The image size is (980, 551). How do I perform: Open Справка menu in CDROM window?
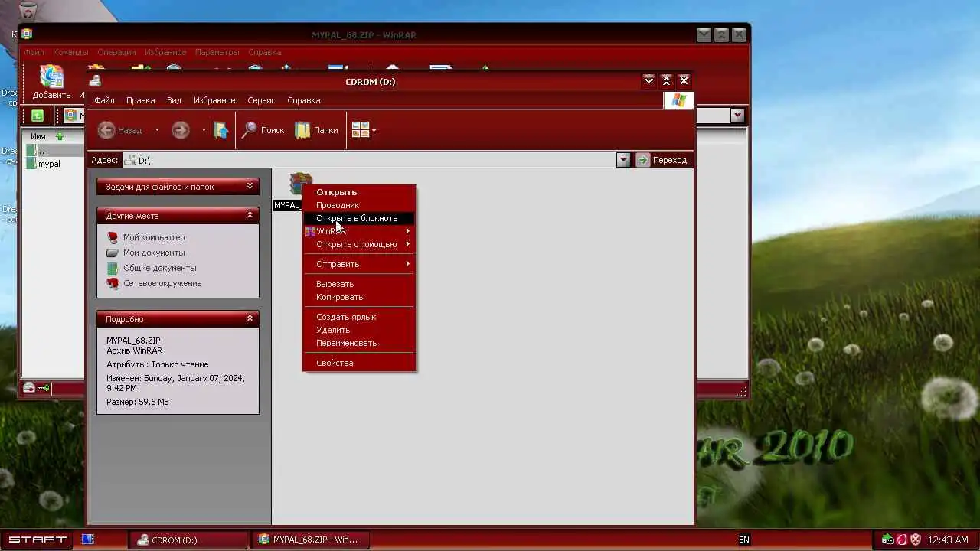tap(303, 100)
